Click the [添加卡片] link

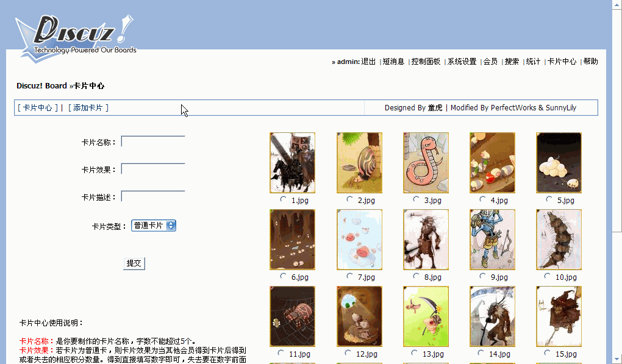click(88, 108)
